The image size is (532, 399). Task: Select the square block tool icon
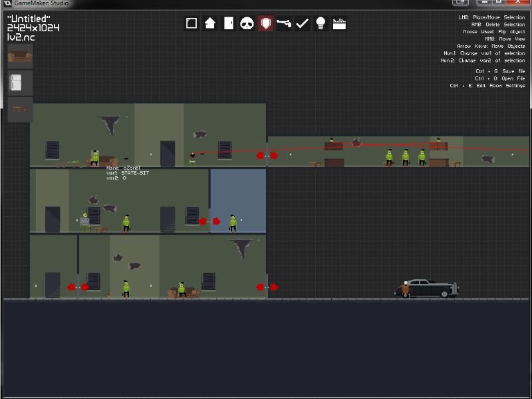(192, 23)
